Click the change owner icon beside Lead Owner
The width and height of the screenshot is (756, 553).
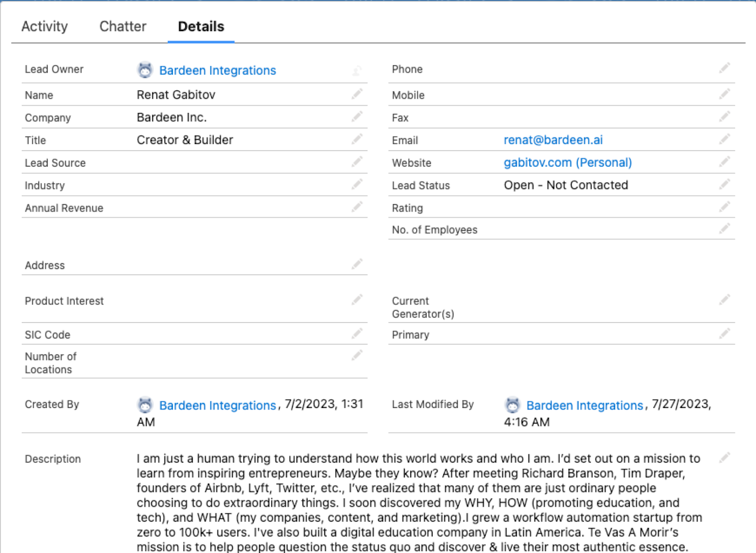click(x=357, y=70)
